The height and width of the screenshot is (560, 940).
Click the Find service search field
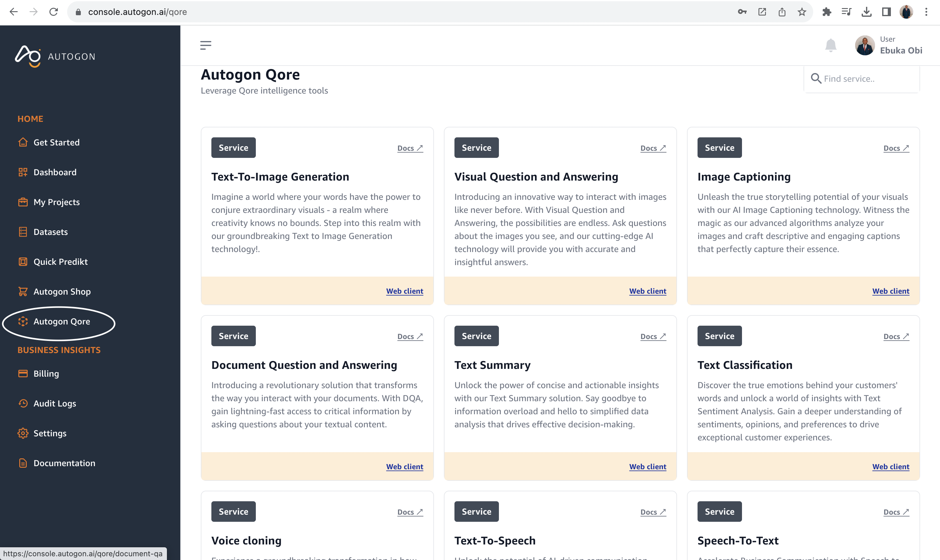tap(862, 79)
